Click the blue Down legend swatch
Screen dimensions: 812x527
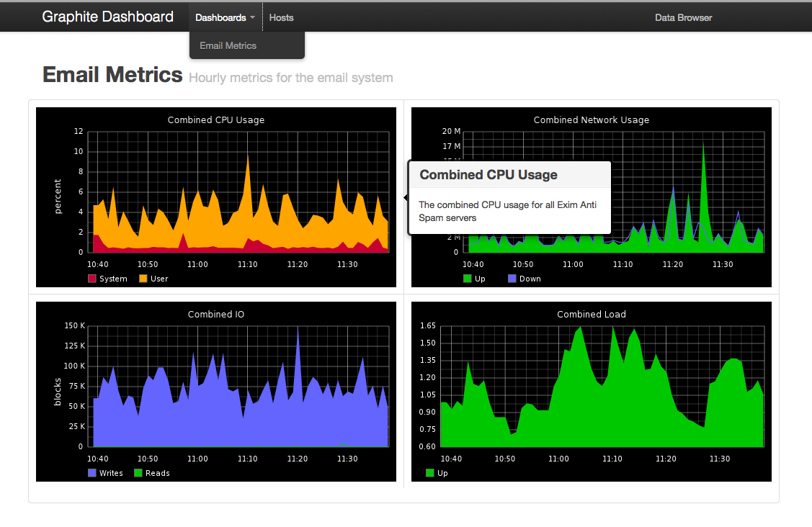[512, 279]
